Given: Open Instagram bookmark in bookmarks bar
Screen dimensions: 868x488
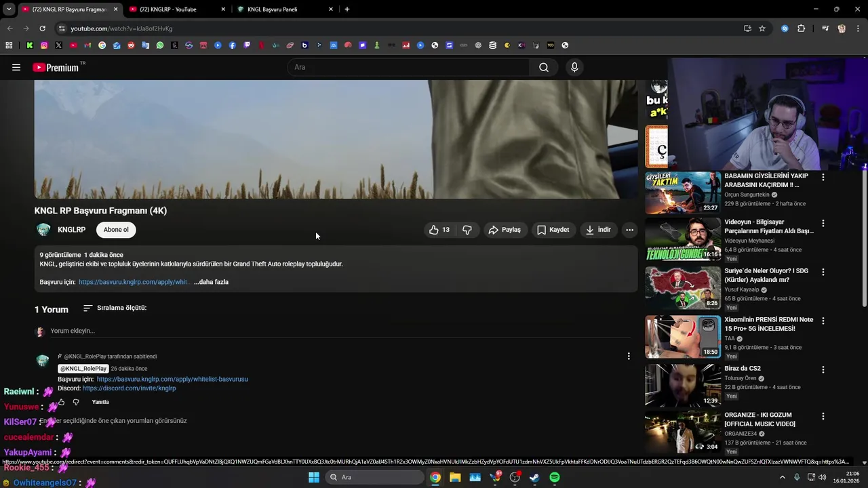Looking at the screenshot, I should pos(44,45).
